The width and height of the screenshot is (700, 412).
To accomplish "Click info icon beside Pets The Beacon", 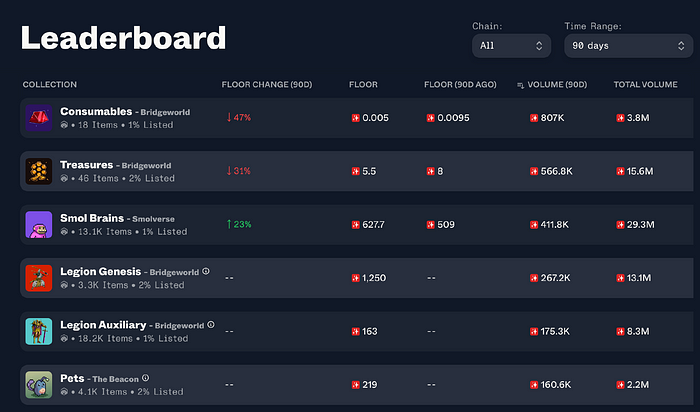I will pos(145,378).
